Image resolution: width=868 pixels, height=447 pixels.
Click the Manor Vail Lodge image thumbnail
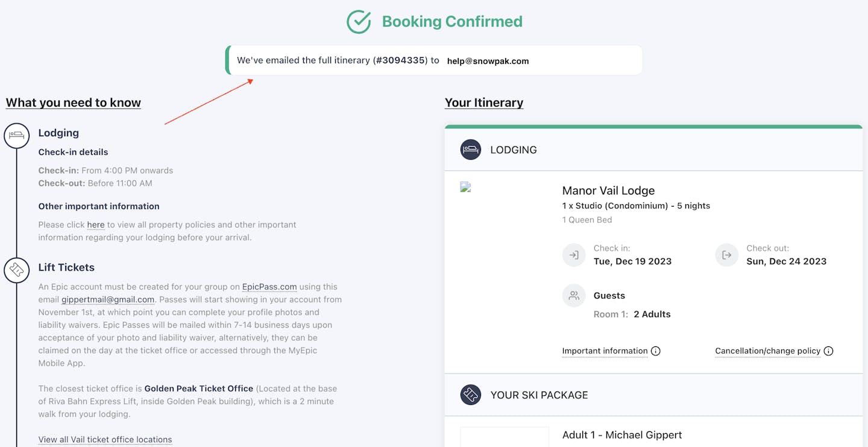(x=465, y=187)
